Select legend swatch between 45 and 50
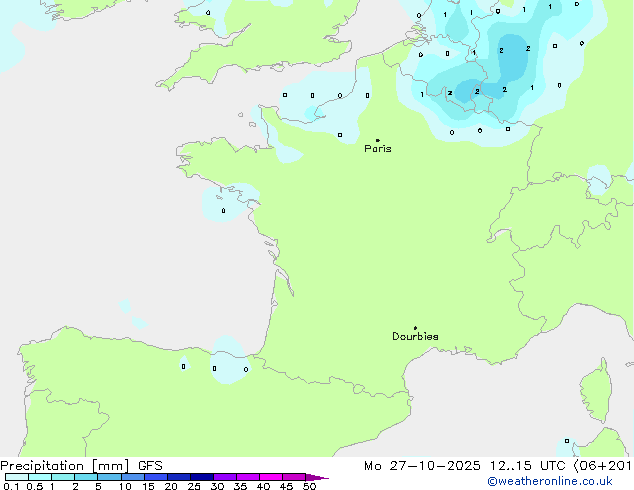The height and width of the screenshot is (490, 634). point(294,477)
